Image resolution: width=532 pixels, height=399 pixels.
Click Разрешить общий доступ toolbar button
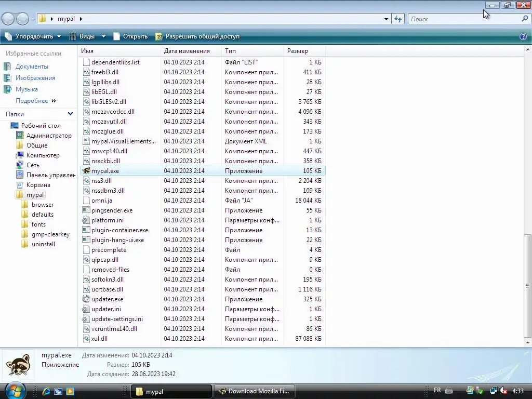[197, 36]
